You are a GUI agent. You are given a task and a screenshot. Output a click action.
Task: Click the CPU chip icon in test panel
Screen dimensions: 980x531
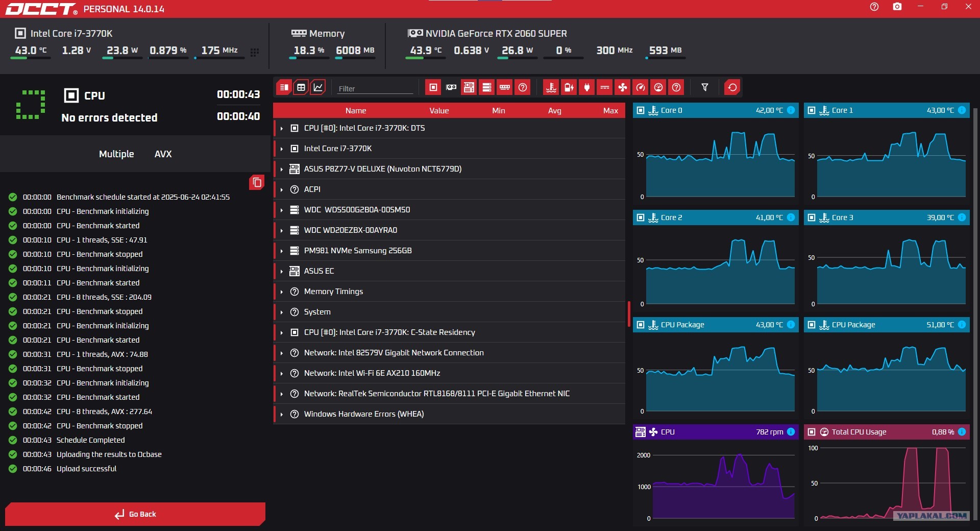pyautogui.click(x=71, y=95)
